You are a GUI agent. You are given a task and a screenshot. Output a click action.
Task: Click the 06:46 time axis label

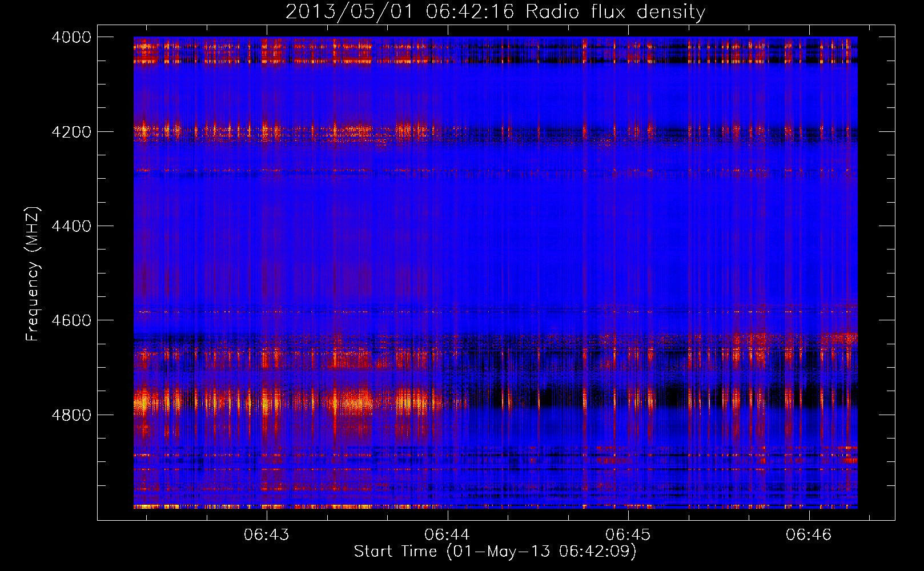809,534
